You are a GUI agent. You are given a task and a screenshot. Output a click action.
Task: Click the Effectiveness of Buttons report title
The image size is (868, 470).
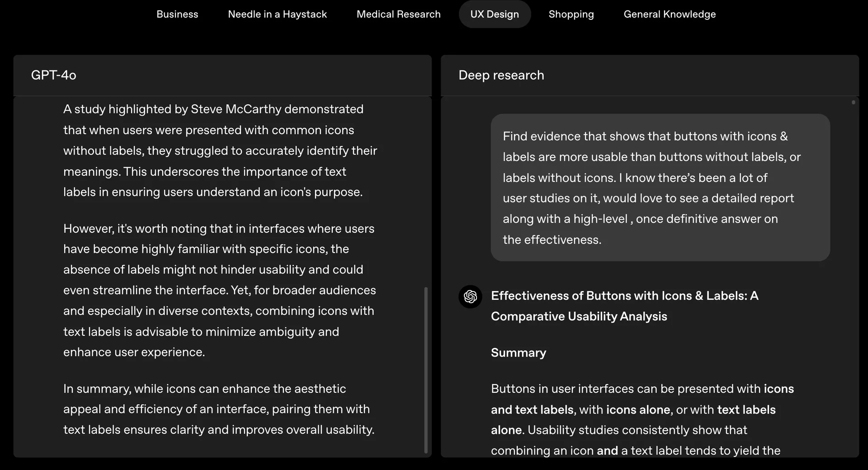point(624,306)
